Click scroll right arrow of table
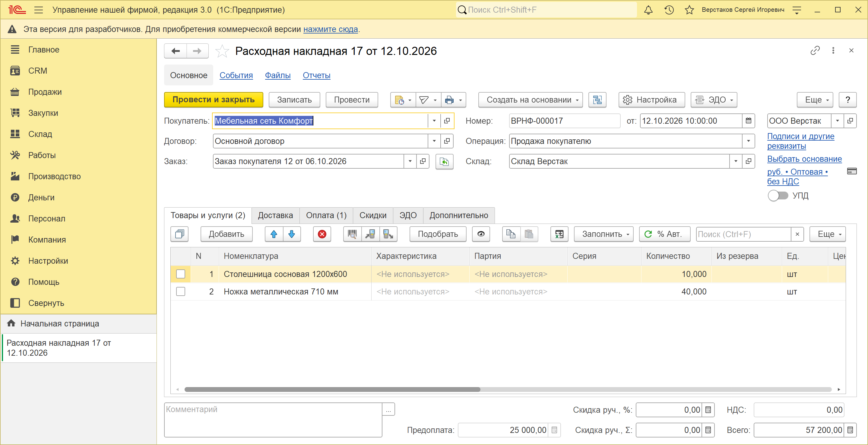The width and height of the screenshot is (868, 445). coord(839,389)
